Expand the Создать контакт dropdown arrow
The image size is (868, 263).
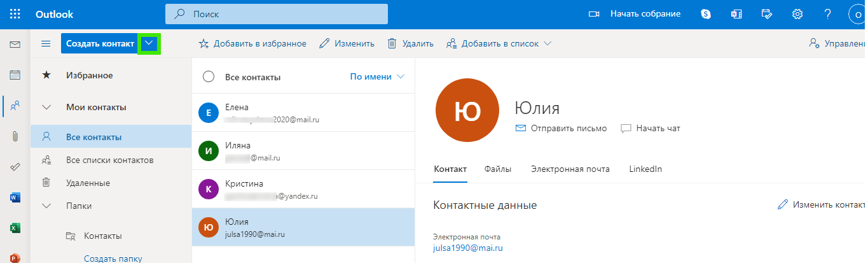coord(149,44)
